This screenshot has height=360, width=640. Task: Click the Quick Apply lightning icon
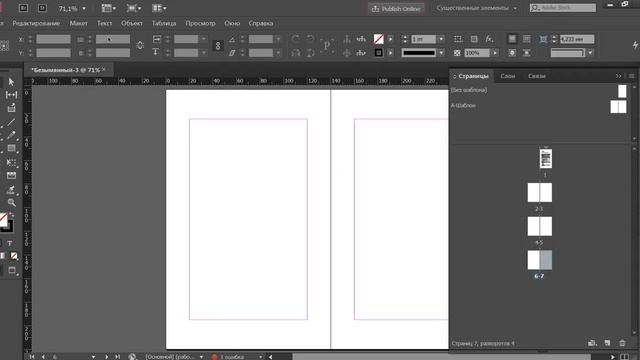click(635, 45)
